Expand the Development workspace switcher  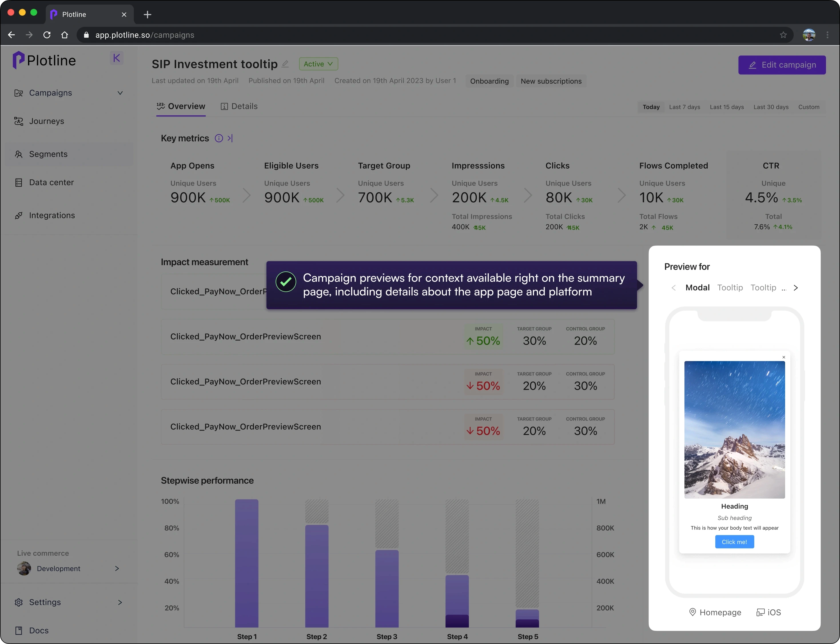point(117,569)
